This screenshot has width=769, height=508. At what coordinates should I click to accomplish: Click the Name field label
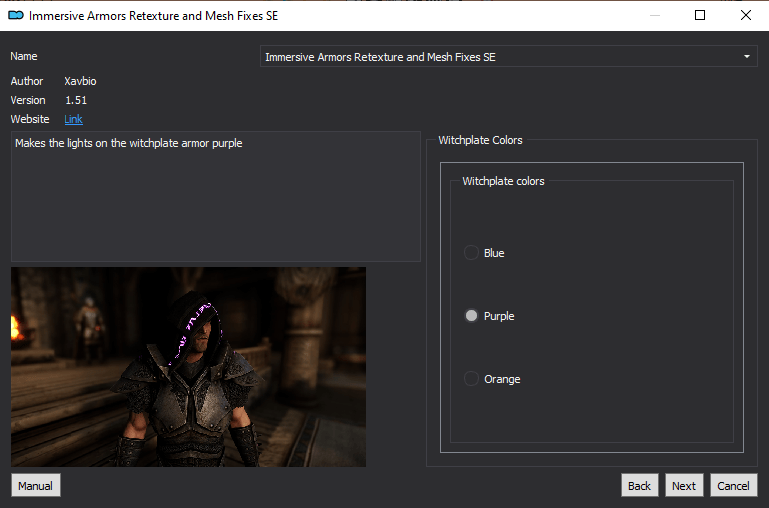point(24,56)
